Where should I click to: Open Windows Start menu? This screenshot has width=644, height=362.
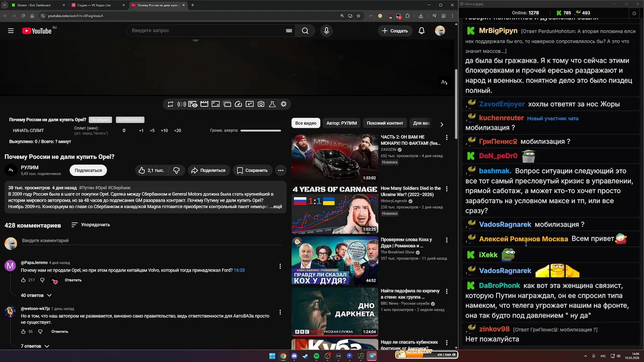click(x=272, y=356)
